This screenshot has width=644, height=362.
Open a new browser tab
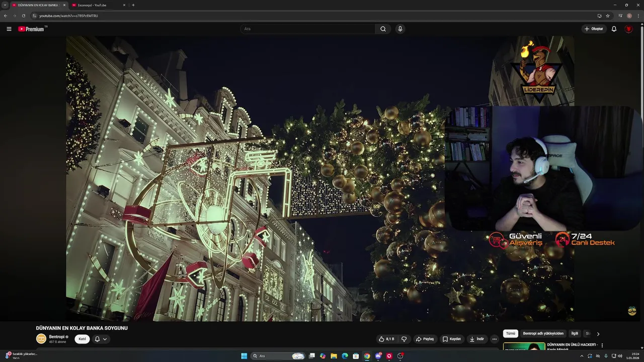pos(133,5)
